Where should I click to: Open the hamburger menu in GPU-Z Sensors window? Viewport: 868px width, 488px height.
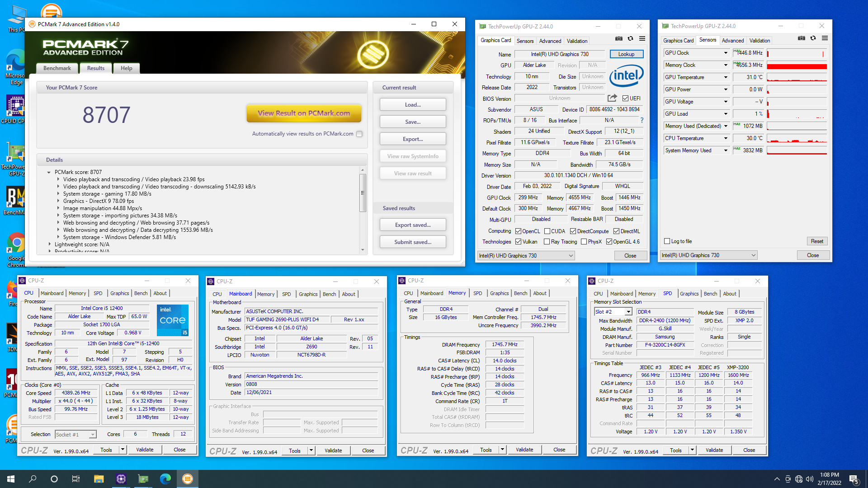point(825,38)
